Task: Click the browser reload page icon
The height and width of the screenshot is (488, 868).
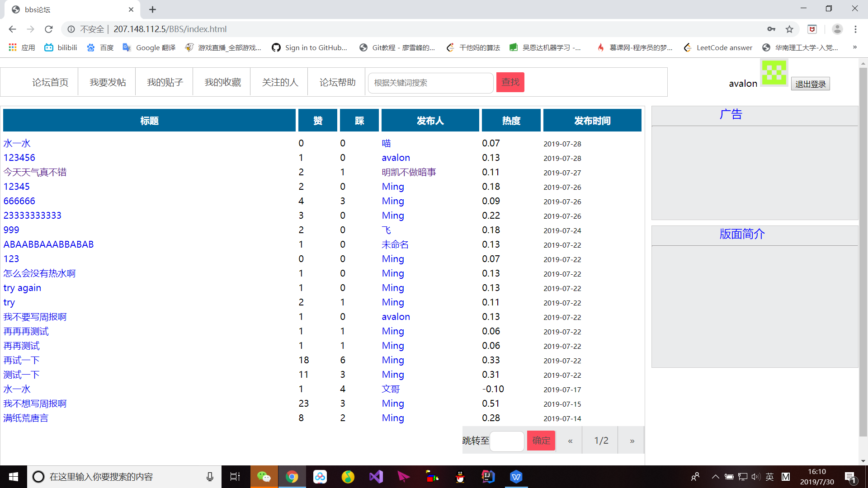Action: (x=49, y=29)
